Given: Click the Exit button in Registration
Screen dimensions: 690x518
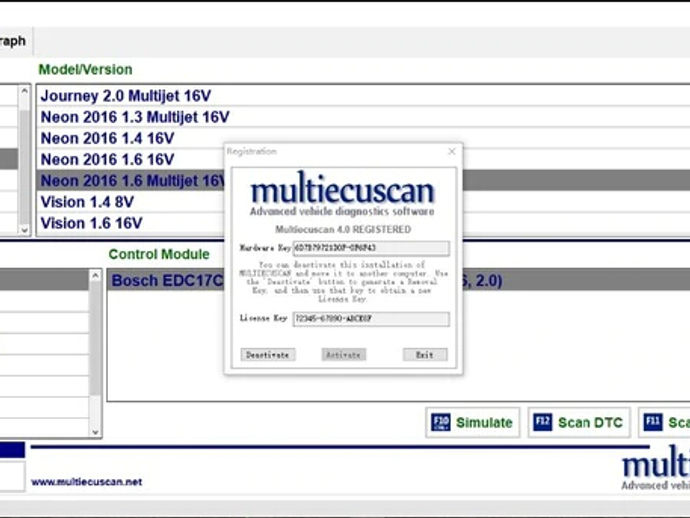Looking at the screenshot, I should click(425, 355).
